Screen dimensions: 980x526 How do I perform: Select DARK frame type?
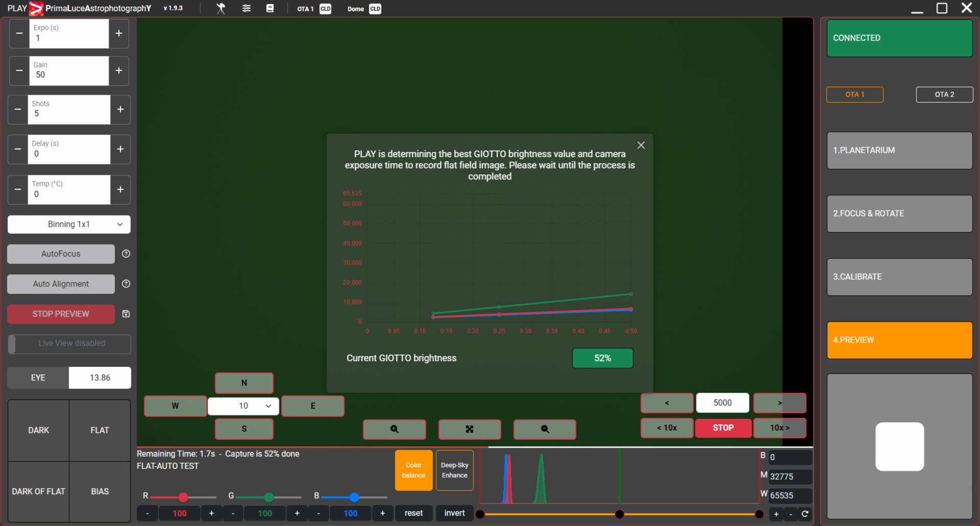point(39,431)
